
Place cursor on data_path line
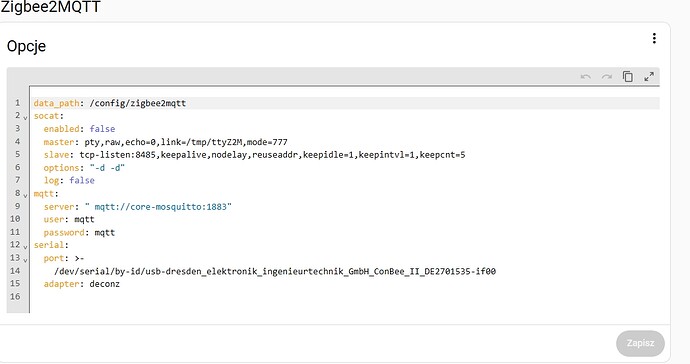tap(346, 103)
